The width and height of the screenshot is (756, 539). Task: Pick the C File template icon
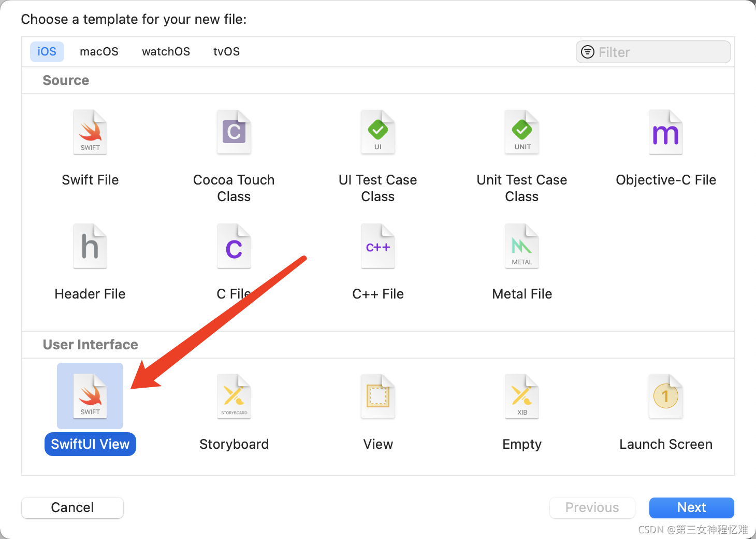pos(234,246)
